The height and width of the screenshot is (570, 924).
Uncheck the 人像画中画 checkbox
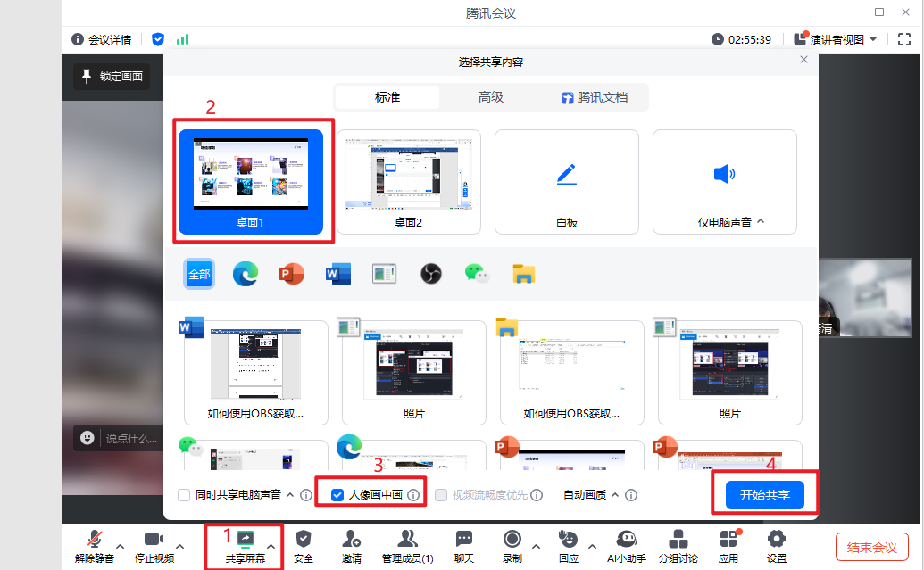click(x=337, y=495)
